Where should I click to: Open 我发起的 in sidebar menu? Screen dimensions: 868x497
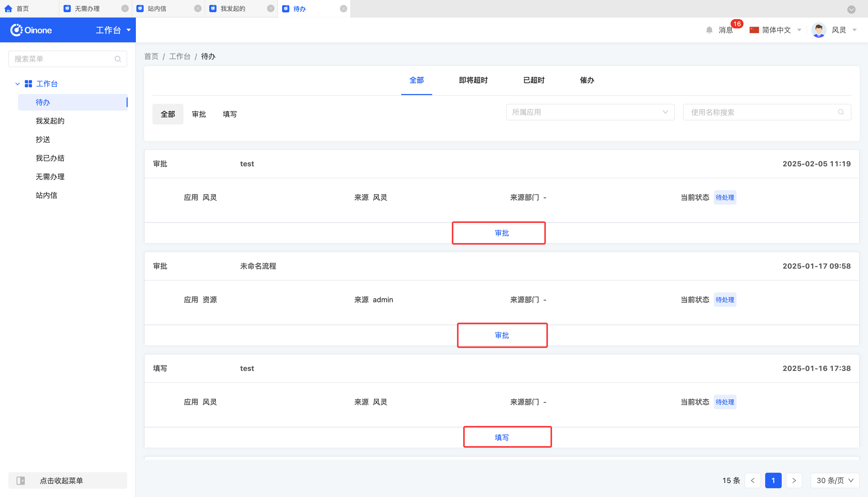click(x=50, y=121)
